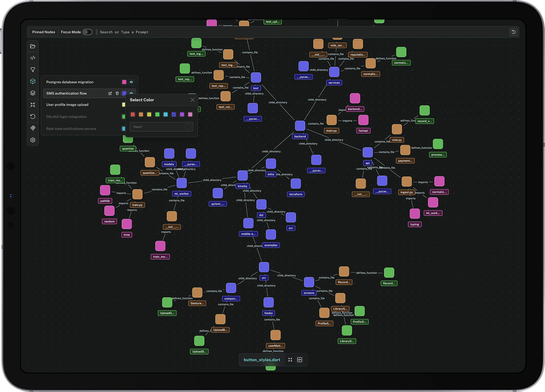Select the train.py file node

coord(137,194)
